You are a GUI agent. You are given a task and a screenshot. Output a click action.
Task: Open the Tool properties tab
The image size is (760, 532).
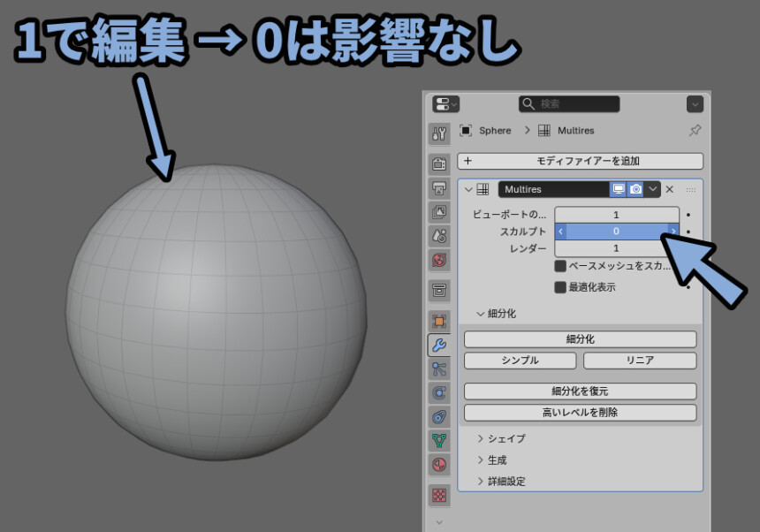[x=439, y=133]
